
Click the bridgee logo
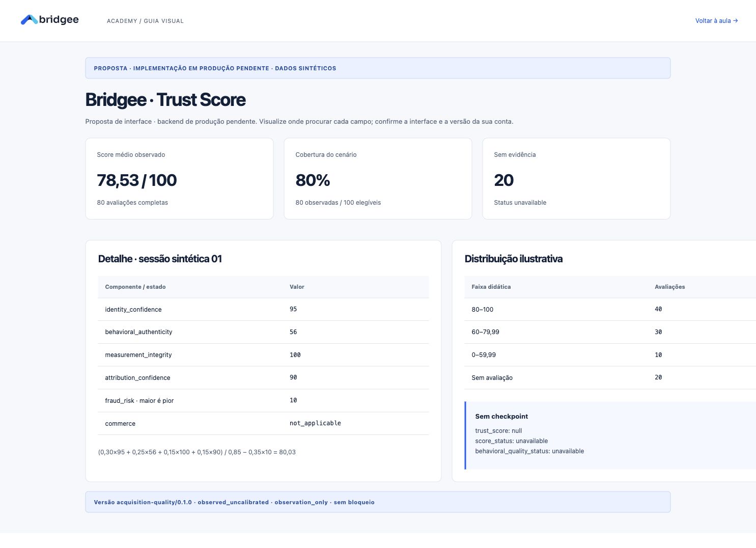click(x=50, y=20)
